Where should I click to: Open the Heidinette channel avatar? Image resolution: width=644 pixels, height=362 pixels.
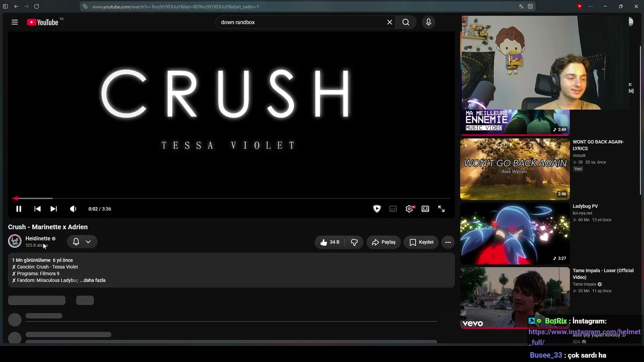click(15, 241)
